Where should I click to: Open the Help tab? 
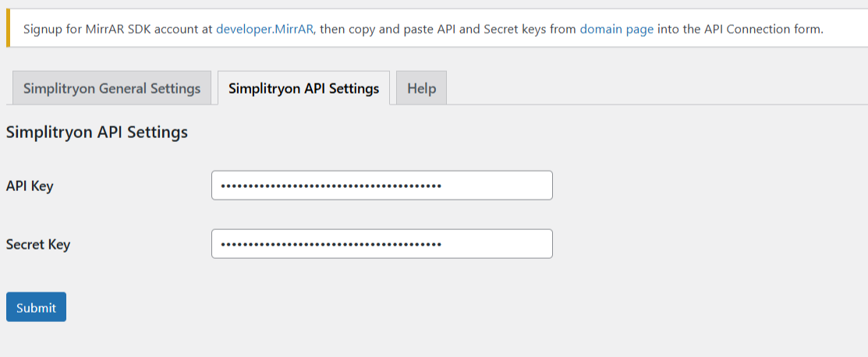[x=421, y=88]
